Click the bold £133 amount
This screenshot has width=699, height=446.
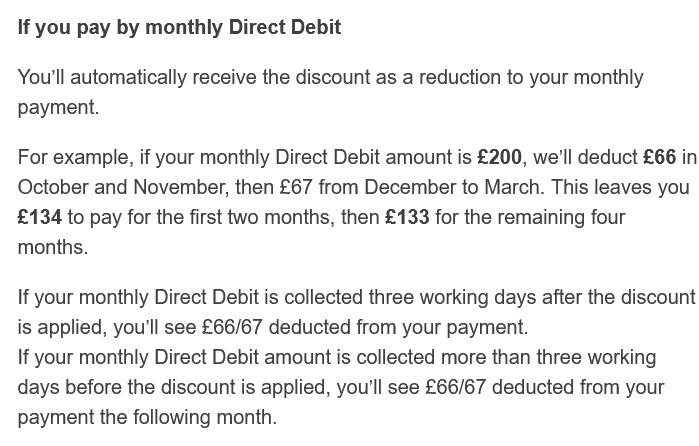(407, 217)
